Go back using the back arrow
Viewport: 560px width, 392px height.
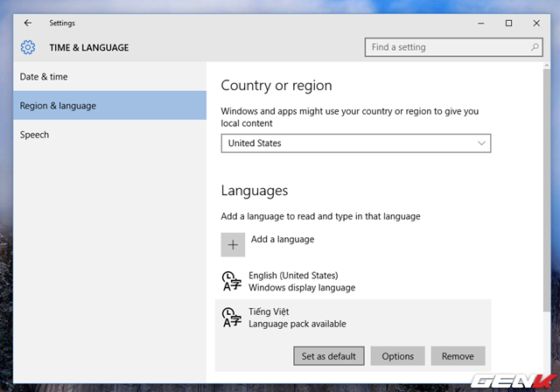pos(28,24)
